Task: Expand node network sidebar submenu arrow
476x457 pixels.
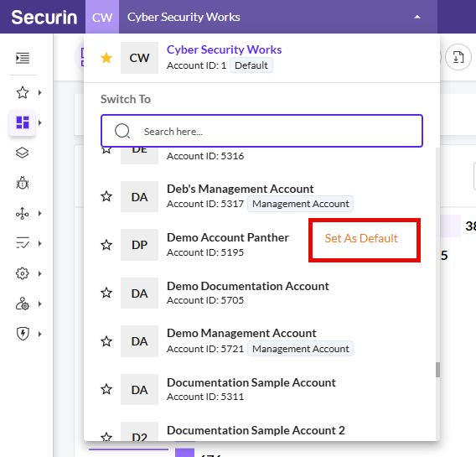Action: coord(39,214)
